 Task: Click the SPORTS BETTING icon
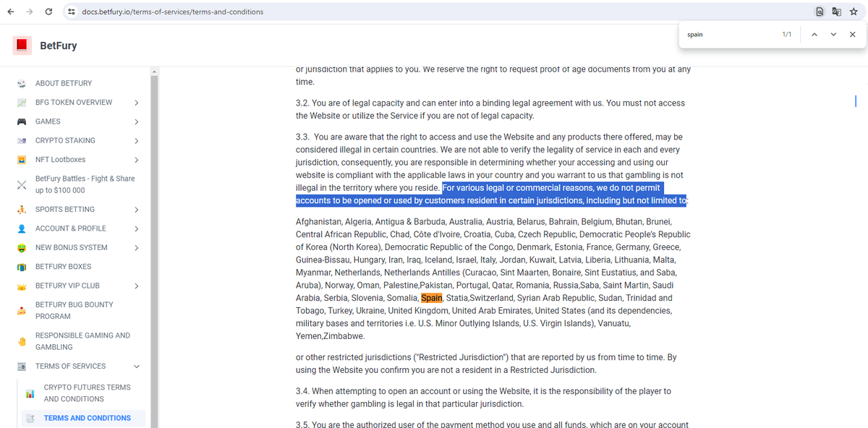tap(22, 210)
